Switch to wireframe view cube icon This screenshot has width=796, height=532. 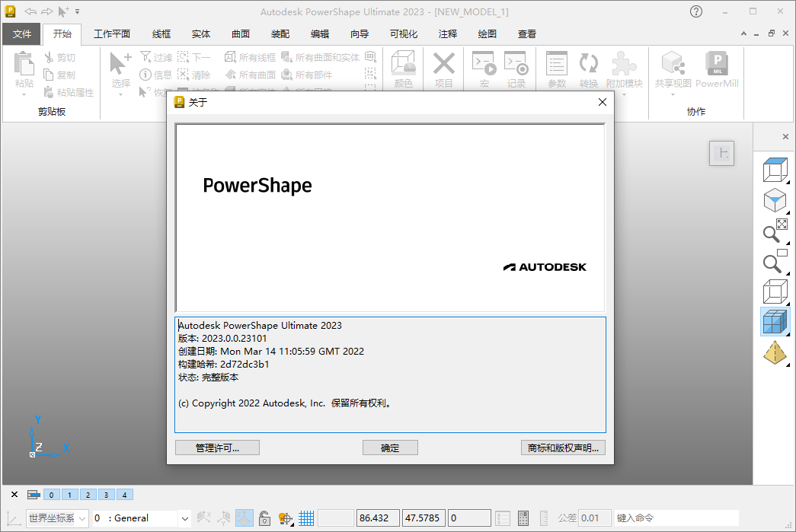[x=775, y=292]
